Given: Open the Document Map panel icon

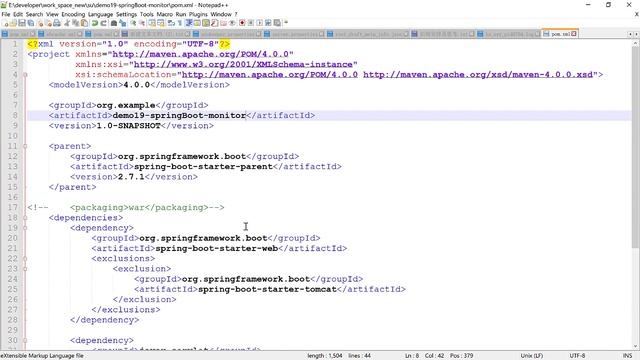Looking at the screenshot, I should click(206, 23).
